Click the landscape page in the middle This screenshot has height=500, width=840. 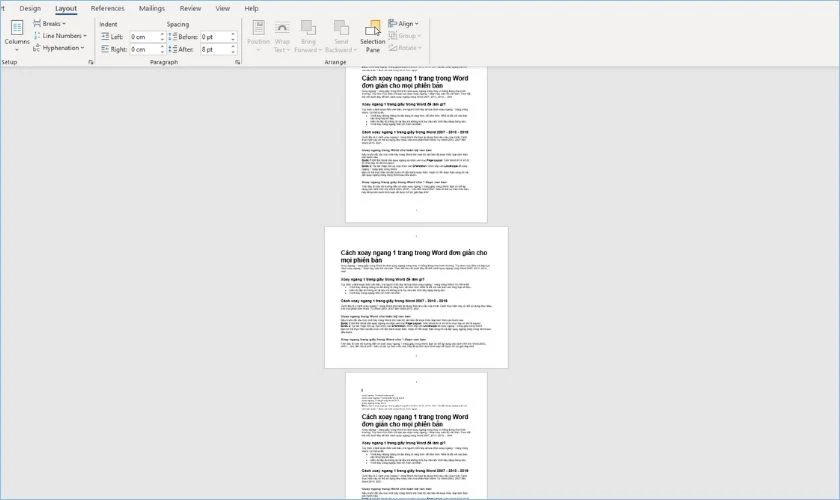tap(416, 297)
